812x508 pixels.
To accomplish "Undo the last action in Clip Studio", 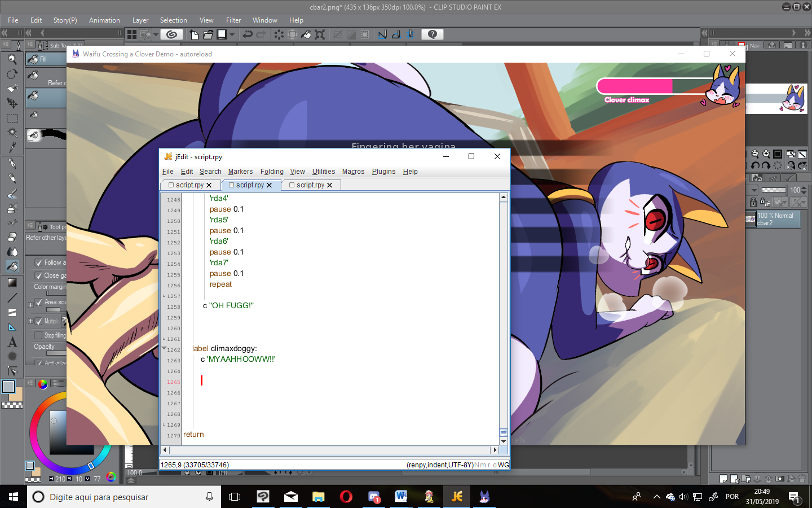I will click(x=247, y=34).
